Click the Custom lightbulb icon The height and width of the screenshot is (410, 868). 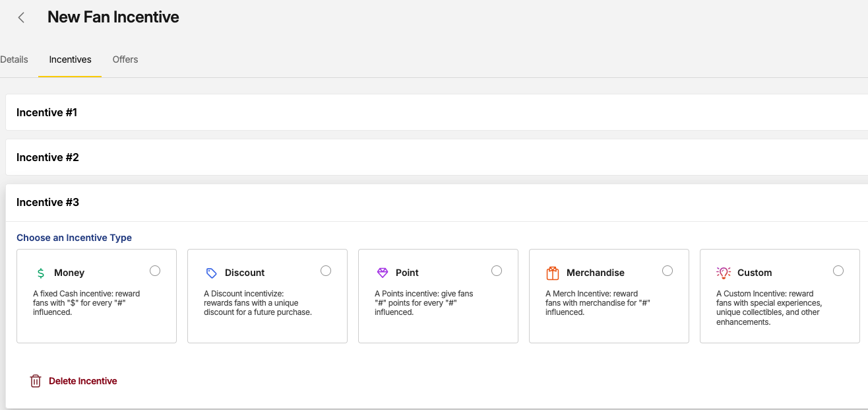[724, 273]
